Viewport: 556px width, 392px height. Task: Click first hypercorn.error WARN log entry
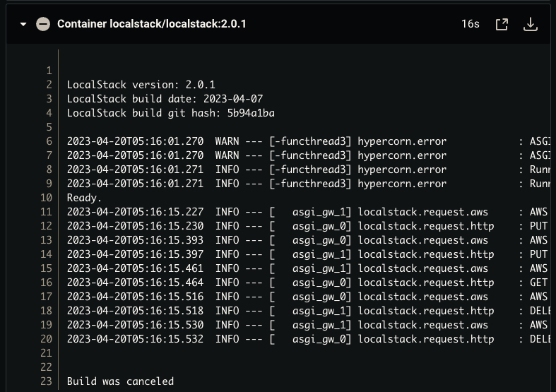308,141
